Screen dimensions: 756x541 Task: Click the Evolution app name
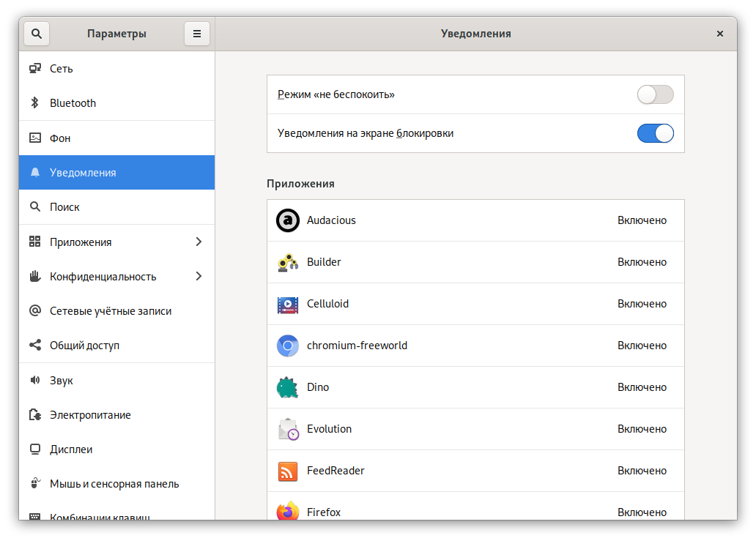pos(330,429)
